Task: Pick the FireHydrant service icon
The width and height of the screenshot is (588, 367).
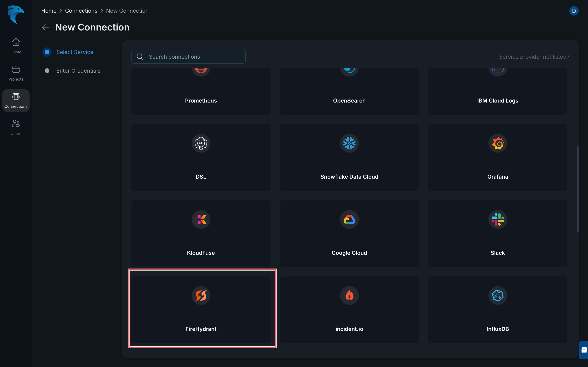Action: (x=201, y=295)
